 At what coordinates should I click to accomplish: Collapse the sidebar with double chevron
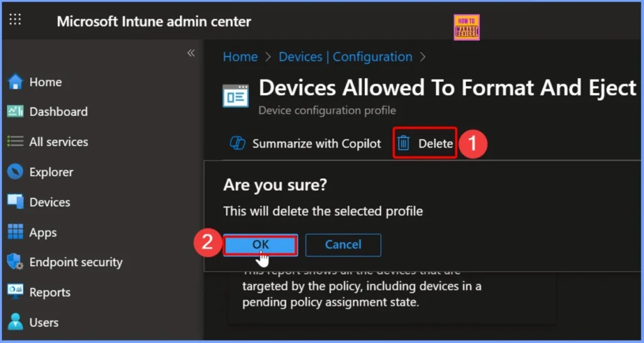191,53
